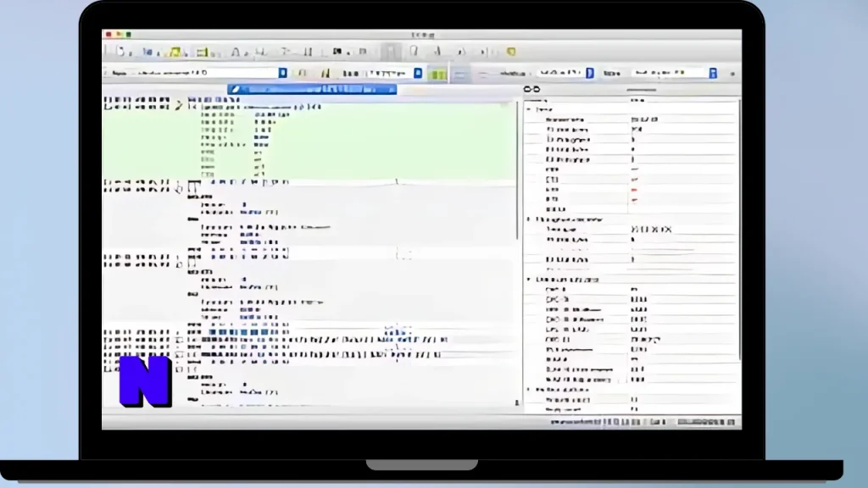The width and height of the screenshot is (868, 488).
Task: Open the blue dropdown of the third toolbar field
Action: tap(590, 73)
